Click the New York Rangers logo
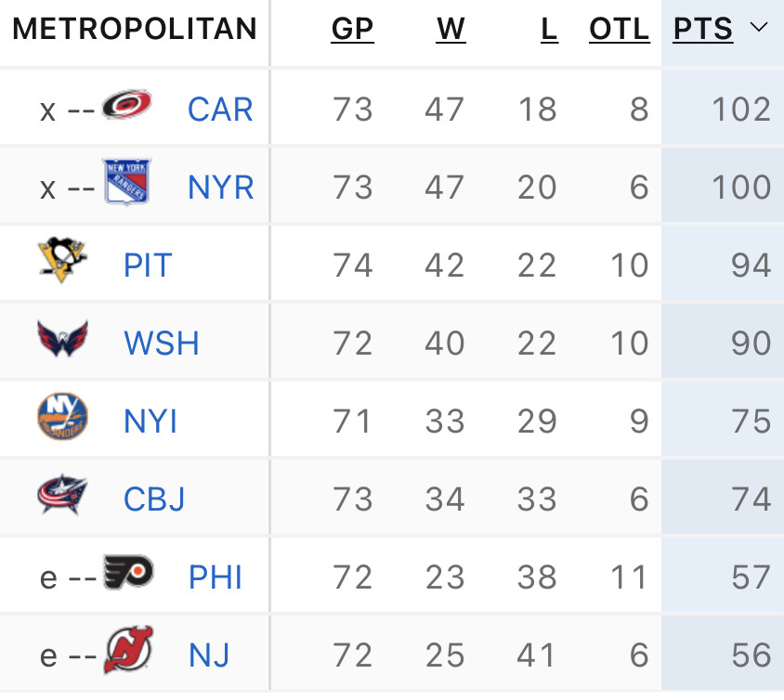784x700 pixels. pos(127,183)
